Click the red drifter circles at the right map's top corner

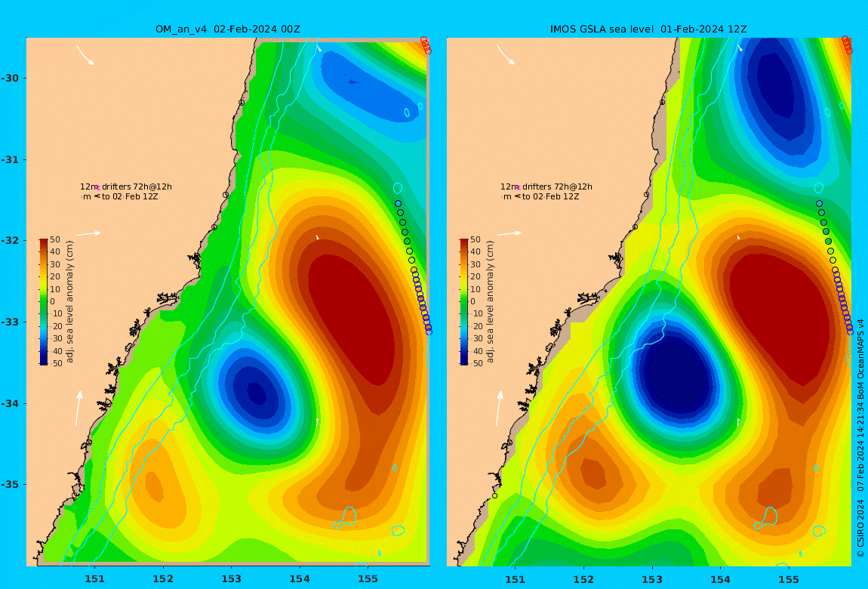[x=847, y=45]
